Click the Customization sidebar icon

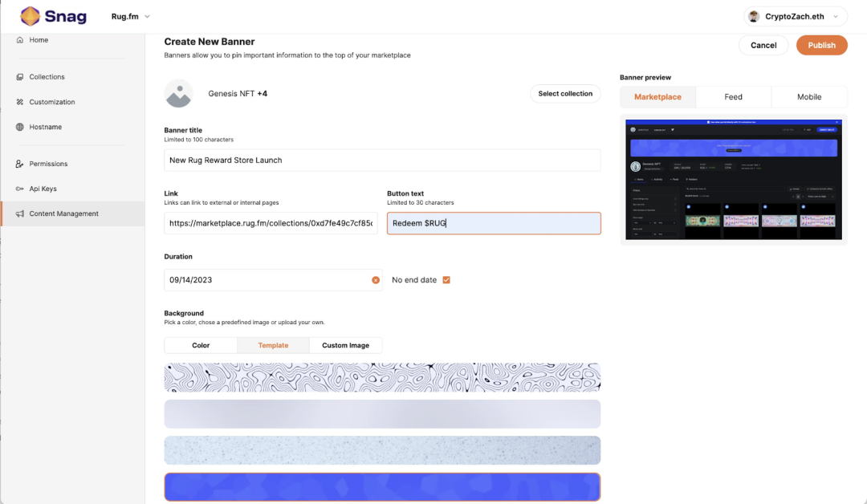point(20,102)
